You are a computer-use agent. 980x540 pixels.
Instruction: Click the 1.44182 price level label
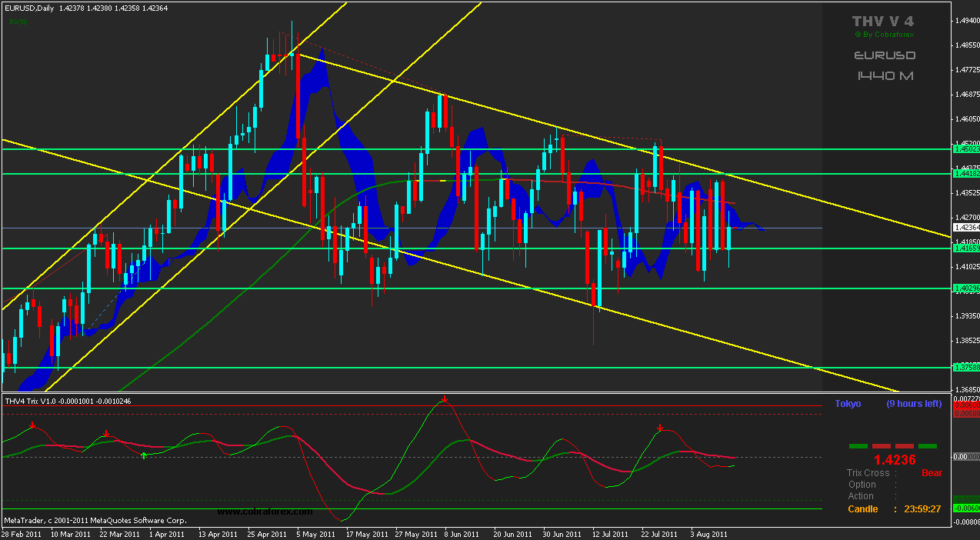[x=965, y=174]
